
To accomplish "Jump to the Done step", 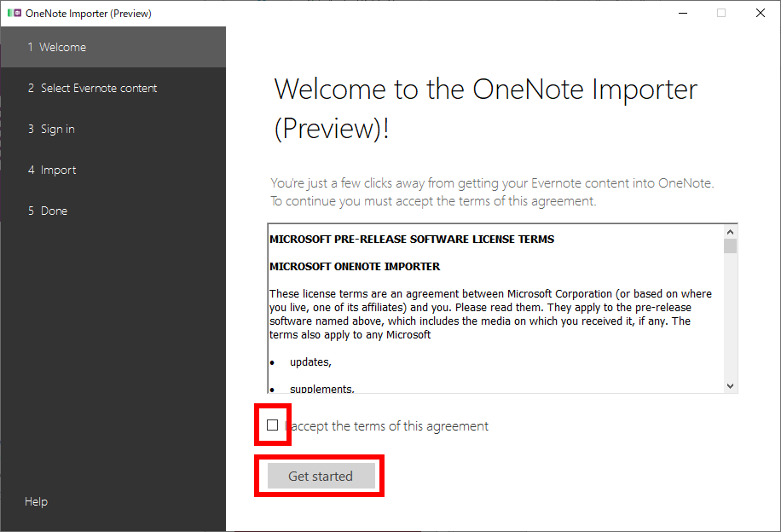I will pos(113,211).
